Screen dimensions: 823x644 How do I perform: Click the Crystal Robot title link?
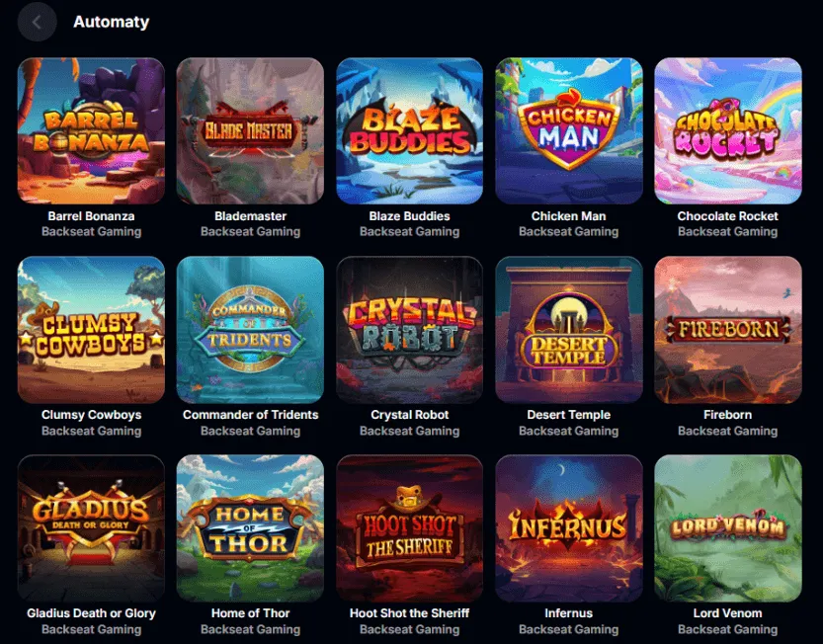click(409, 415)
